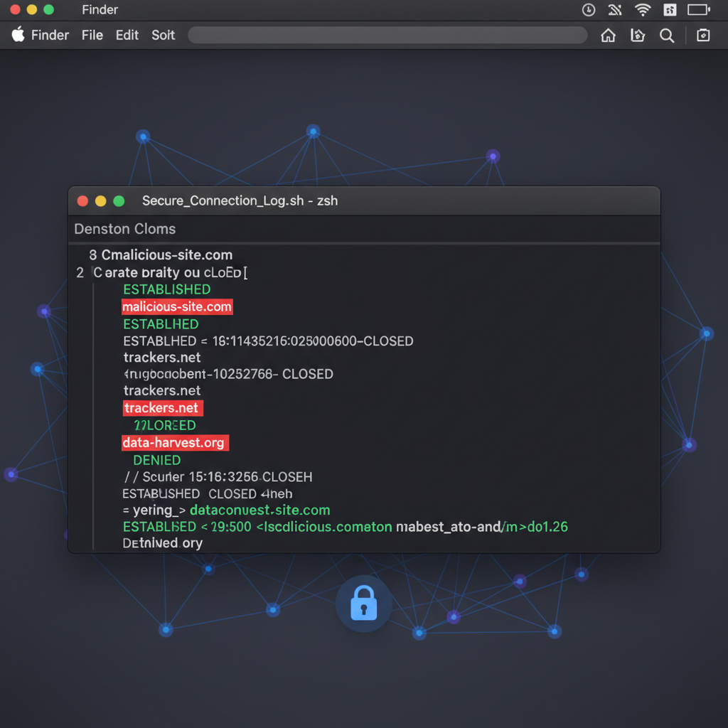
Task: Click the Secure_Connection_Log.sh window title
Action: click(240, 200)
